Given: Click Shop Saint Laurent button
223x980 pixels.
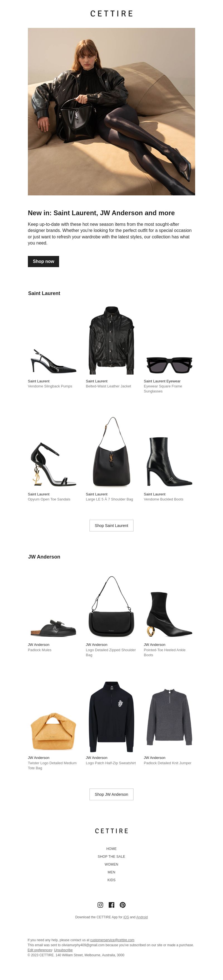Looking at the screenshot, I should 111,525.
